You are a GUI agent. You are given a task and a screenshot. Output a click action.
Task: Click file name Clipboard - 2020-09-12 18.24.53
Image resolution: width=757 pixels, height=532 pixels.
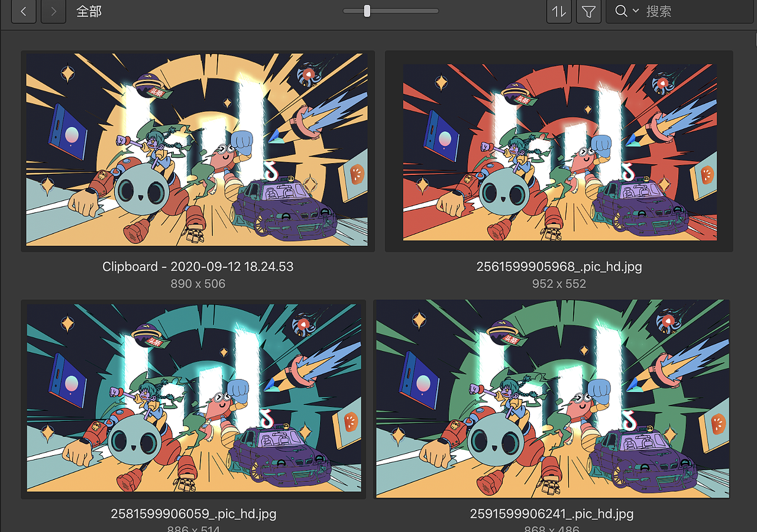tap(198, 267)
